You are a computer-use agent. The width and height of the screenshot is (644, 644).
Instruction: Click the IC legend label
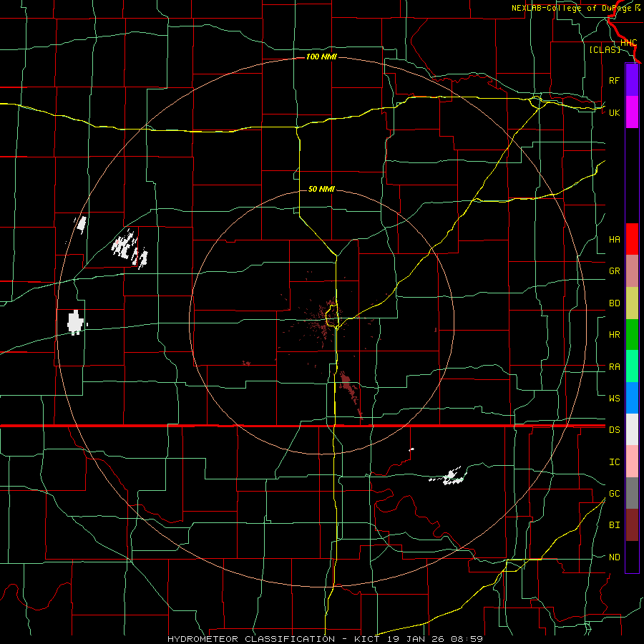[x=614, y=462]
